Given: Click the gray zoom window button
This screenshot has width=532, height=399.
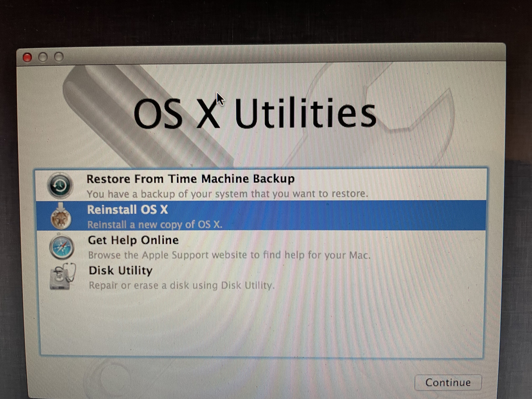Looking at the screenshot, I should pos(59,57).
